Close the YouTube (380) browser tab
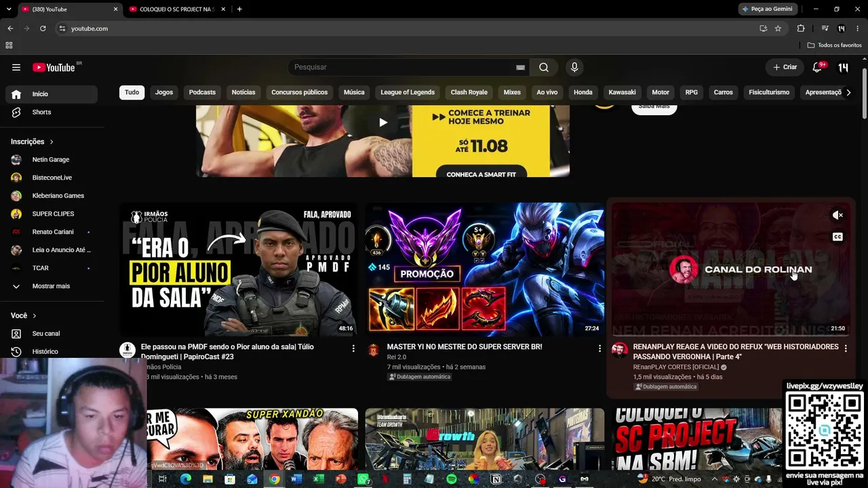Viewport: 868px width, 488px height. 115,9
